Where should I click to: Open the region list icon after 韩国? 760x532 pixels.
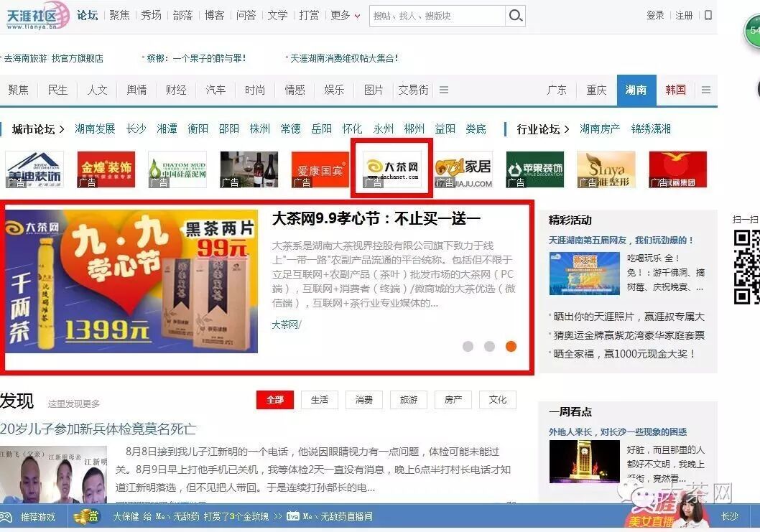click(x=705, y=90)
